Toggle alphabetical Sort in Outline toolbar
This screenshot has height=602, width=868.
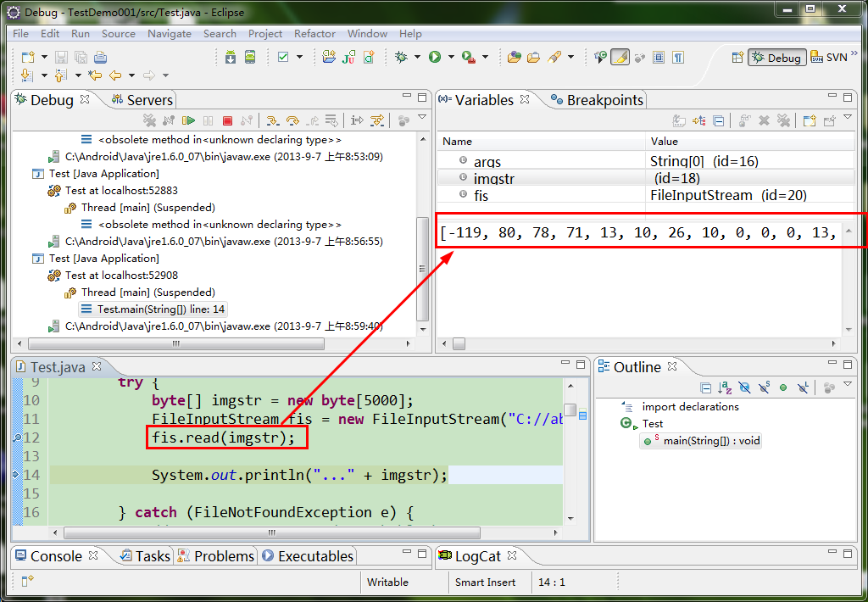725,387
